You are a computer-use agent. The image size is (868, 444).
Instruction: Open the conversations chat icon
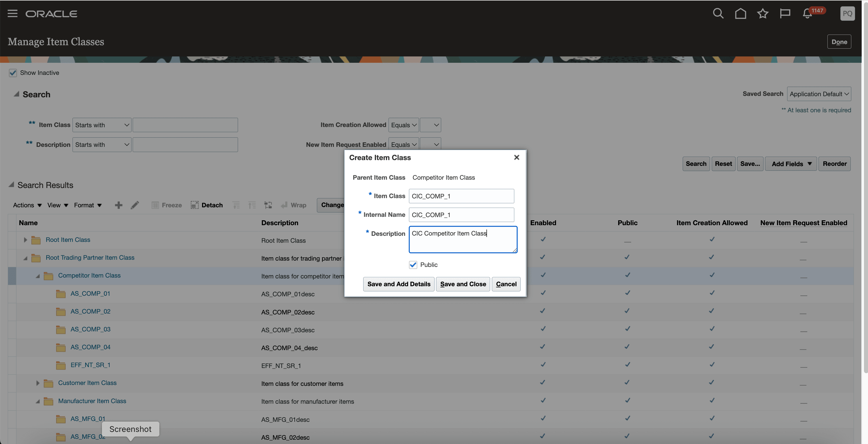tap(785, 14)
